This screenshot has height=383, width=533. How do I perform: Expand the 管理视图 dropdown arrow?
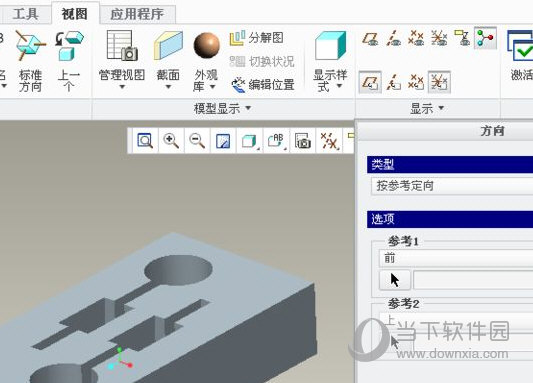click(x=122, y=87)
